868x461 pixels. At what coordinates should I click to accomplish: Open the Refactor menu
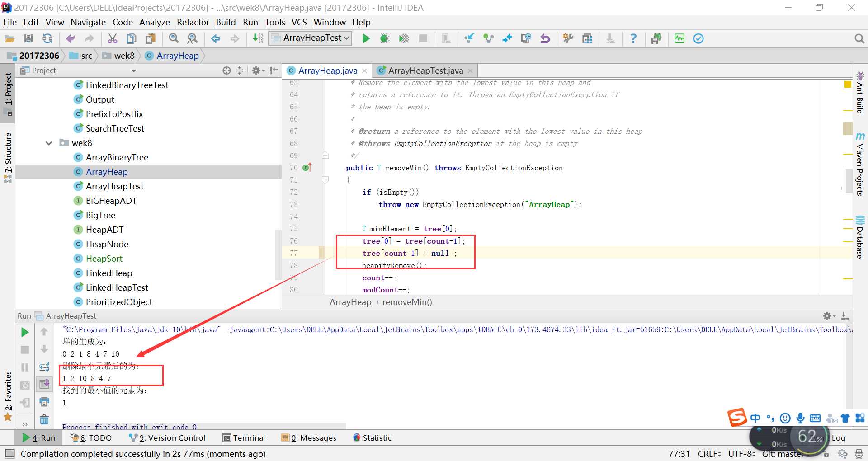point(193,22)
